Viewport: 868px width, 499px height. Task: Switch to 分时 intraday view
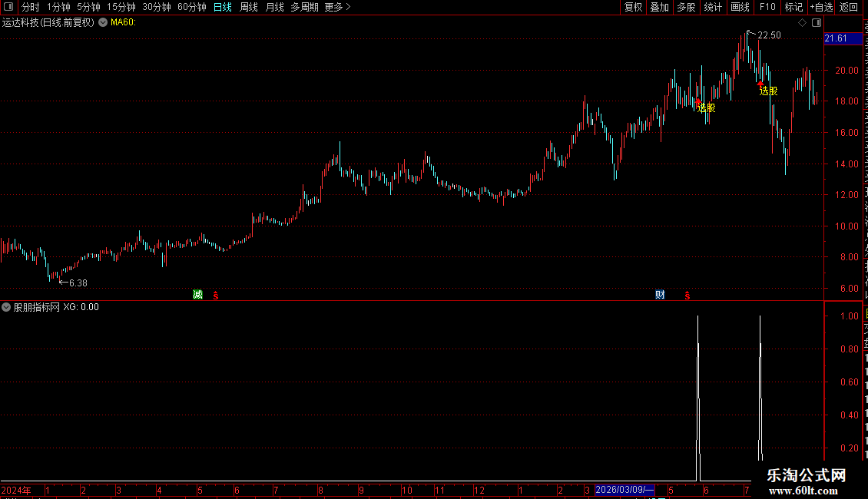coord(31,7)
